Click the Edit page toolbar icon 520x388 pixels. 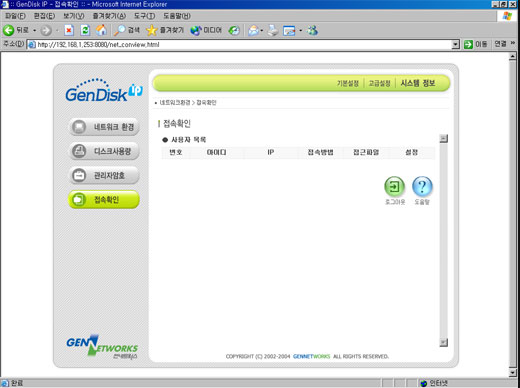289,31
